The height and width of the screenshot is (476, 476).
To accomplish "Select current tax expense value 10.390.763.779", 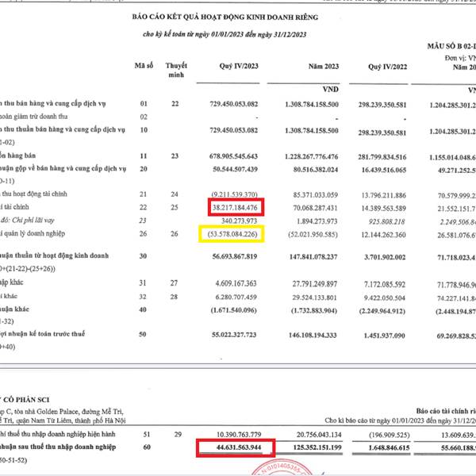I will coord(239,435).
